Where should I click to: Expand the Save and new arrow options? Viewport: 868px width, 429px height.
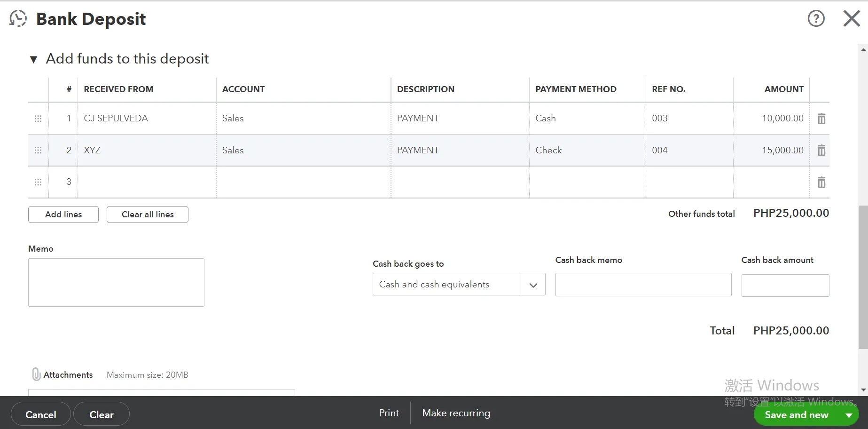point(849,415)
